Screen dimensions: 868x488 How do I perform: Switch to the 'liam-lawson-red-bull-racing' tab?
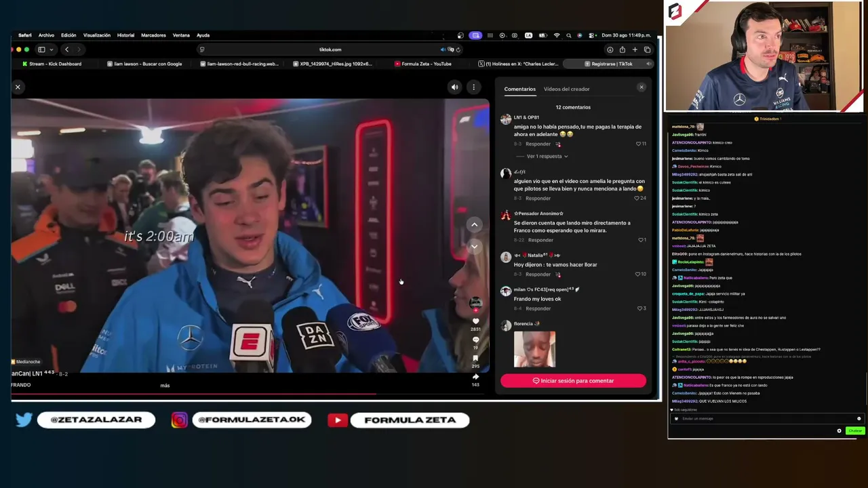239,64
